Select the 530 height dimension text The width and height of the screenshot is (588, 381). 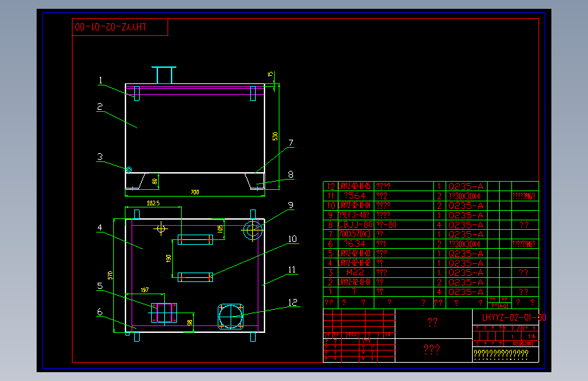[x=275, y=136]
